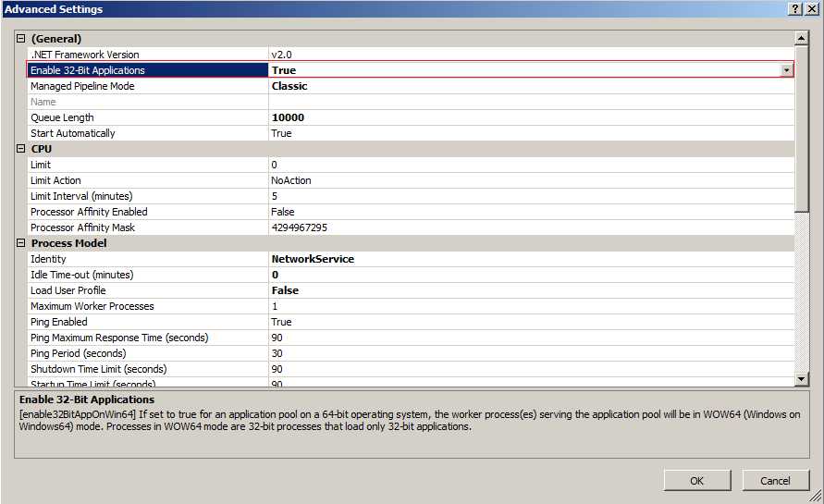
Task: Click the 4294967295 affinity mask value
Action: 299,228
